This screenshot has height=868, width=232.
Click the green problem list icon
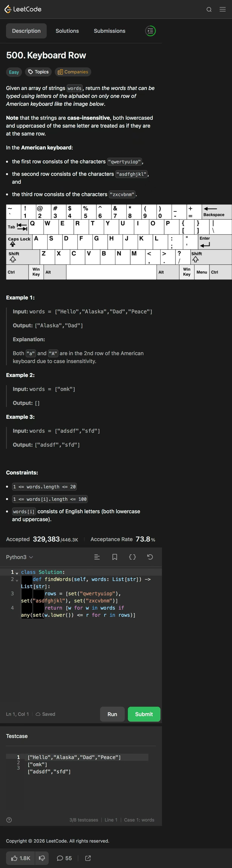pyautogui.click(x=150, y=31)
